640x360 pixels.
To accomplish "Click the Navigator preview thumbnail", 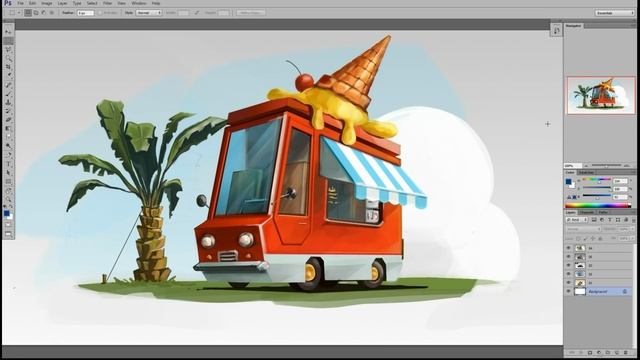I will click(x=601, y=95).
